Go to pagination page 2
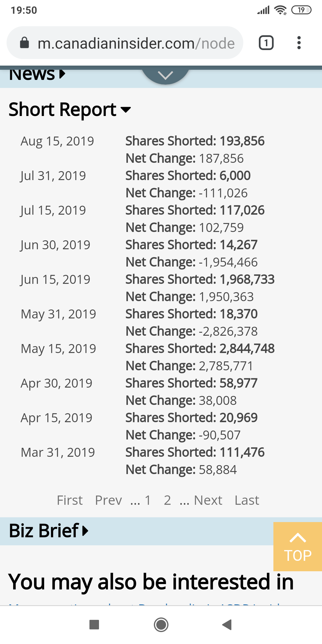322x644 pixels. [x=167, y=500]
